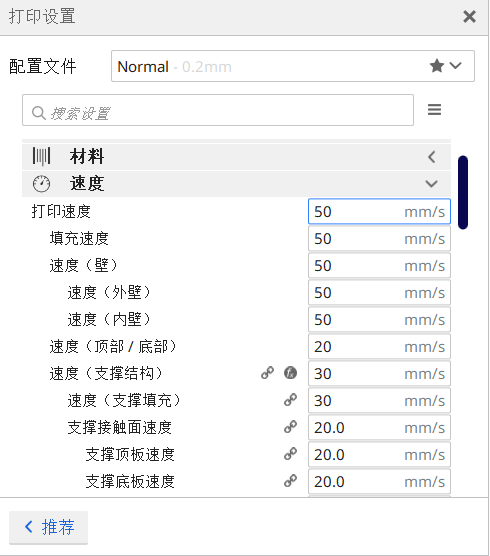Click the formula fx icon beside 速度（支撑结构）
The height and width of the screenshot is (556, 490).
pyautogui.click(x=290, y=373)
